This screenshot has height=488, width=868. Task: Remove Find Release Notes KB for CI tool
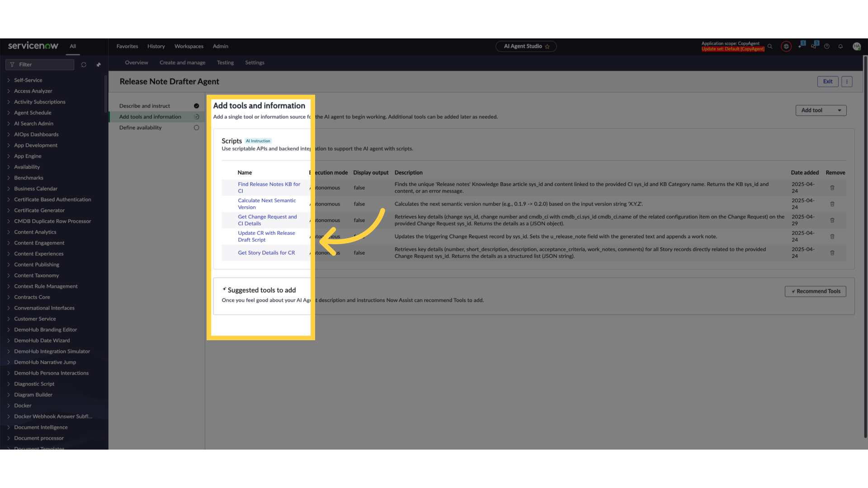[x=832, y=188]
